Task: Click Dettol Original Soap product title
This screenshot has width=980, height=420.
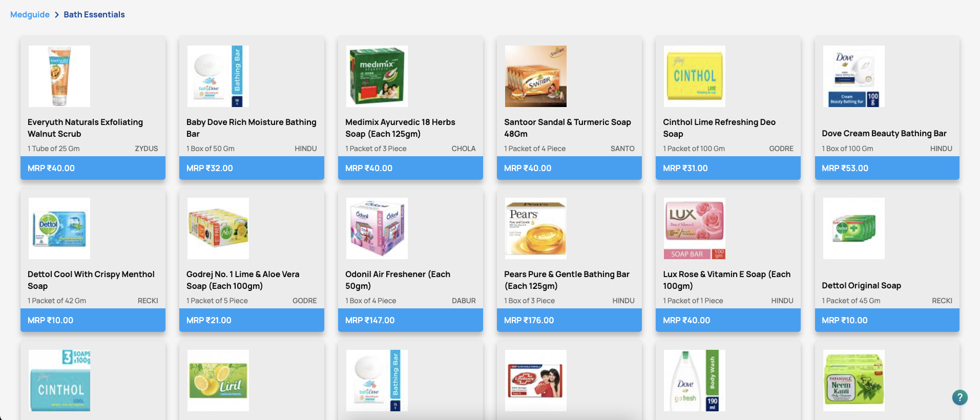Action: click(x=861, y=285)
